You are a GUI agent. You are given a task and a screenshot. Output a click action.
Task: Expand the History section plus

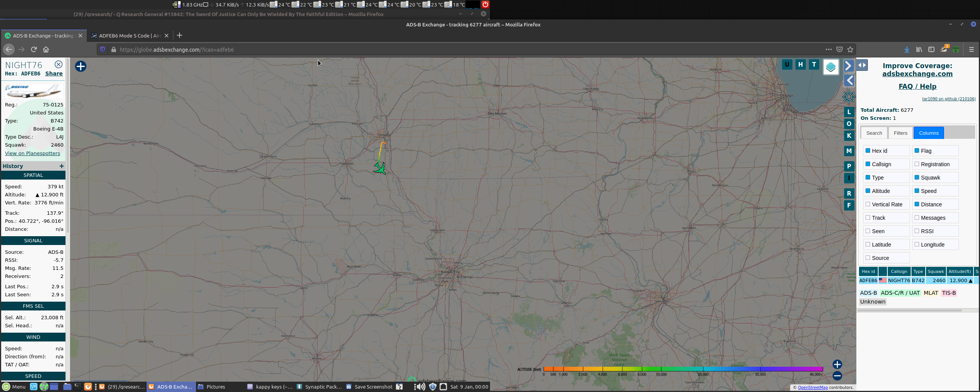tap(62, 166)
